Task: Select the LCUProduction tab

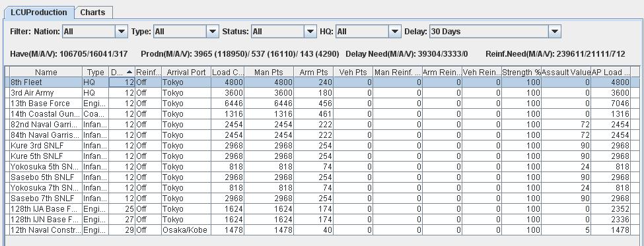Action: [39, 13]
